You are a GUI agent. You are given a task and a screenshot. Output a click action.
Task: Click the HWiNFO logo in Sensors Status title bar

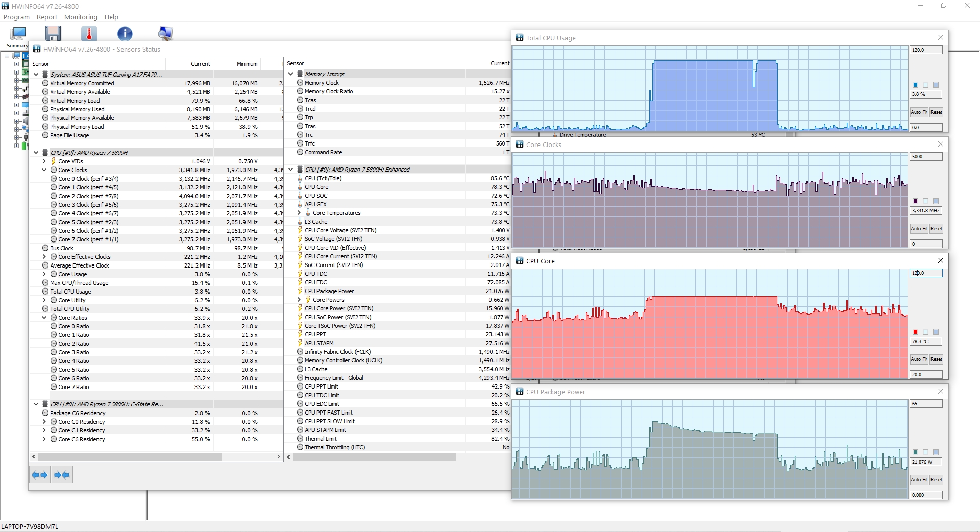point(37,49)
